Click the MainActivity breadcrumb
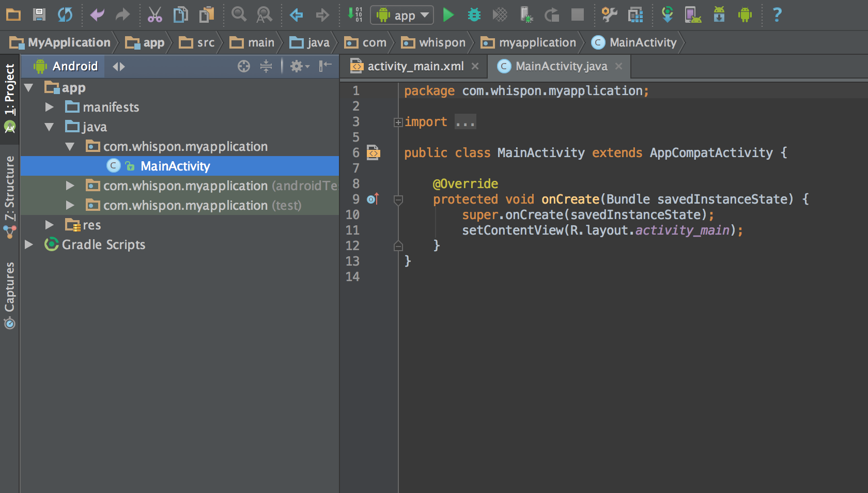 pyautogui.click(x=634, y=42)
